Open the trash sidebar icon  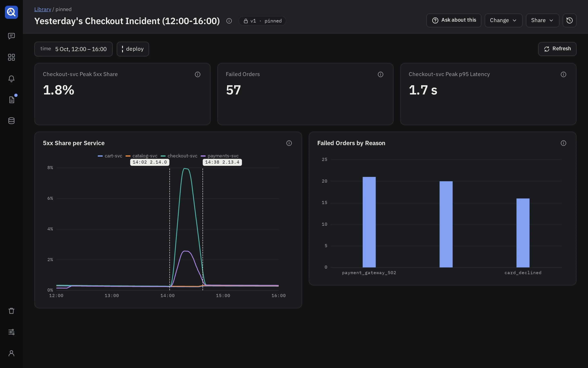coord(11,311)
